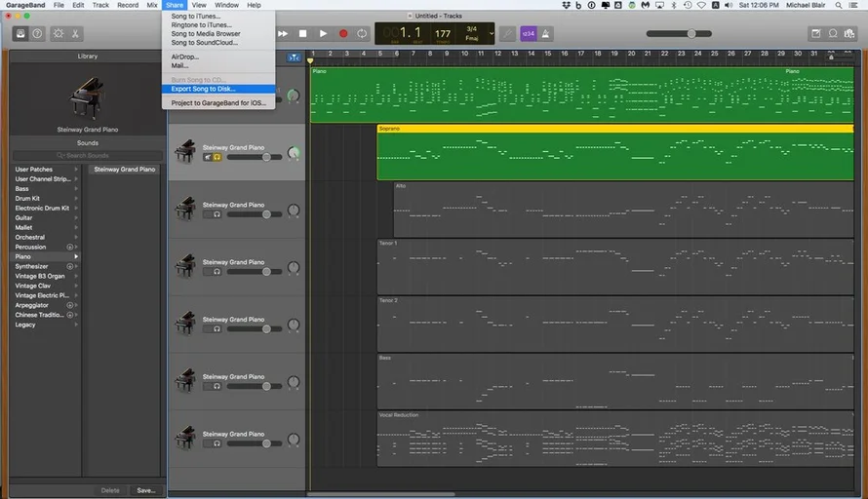Open the Editors with the scissors icon
868x499 pixels.
pos(75,34)
